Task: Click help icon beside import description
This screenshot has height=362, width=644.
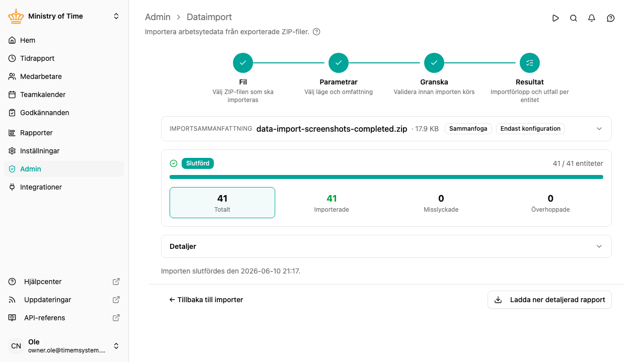Action: [x=316, y=32]
